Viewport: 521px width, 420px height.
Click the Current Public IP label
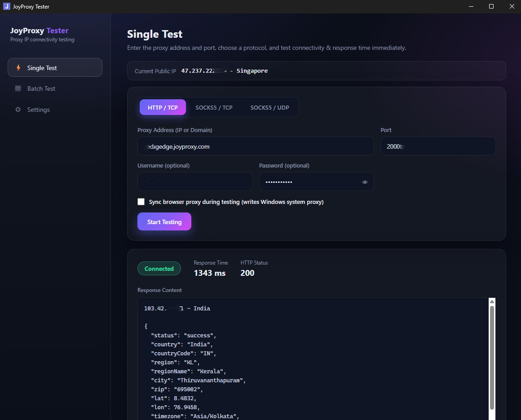point(155,71)
